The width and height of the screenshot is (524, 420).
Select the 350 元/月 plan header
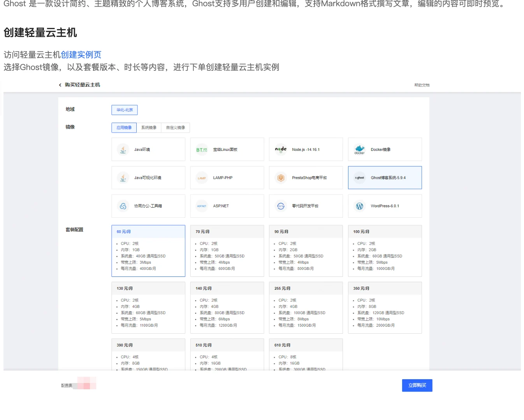coord(385,289)
